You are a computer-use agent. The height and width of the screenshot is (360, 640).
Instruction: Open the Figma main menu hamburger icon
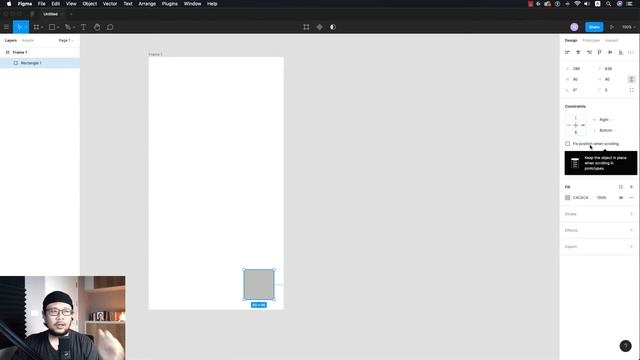(6, 27)
